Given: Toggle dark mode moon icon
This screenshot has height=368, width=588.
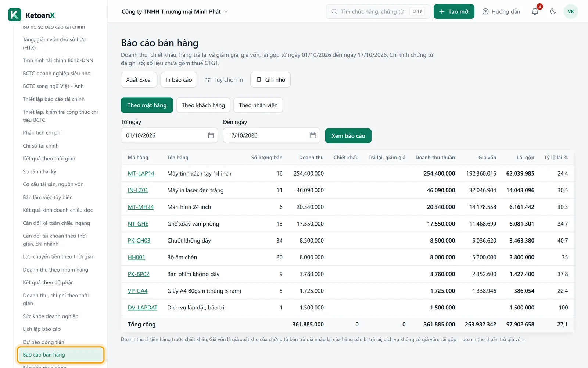Looking at the screenshot, I should [553, 11].
